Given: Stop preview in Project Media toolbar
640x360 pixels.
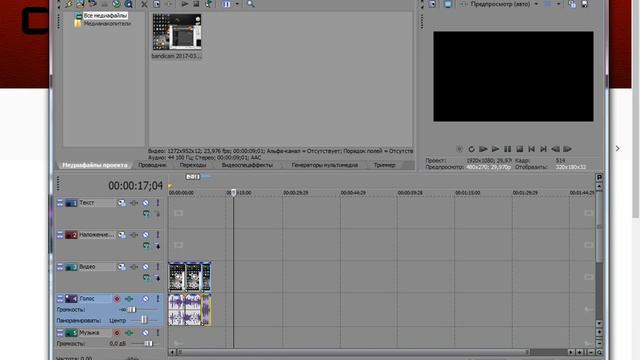Looking at the screenshot, I should [196, 4].
